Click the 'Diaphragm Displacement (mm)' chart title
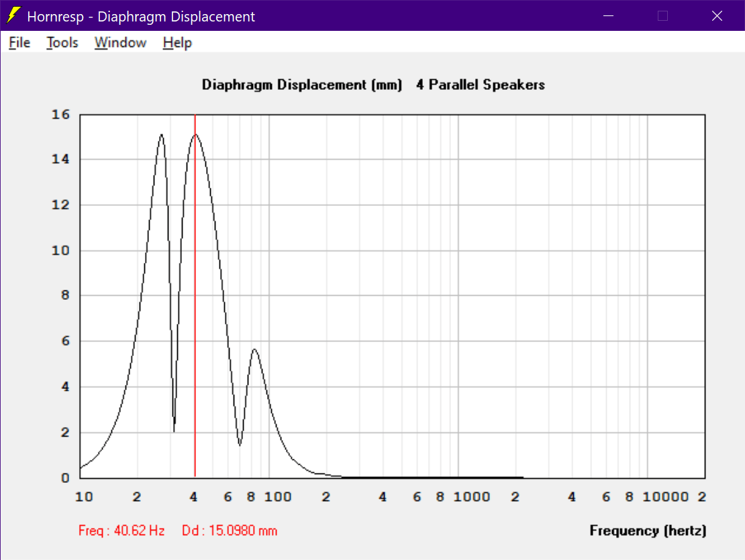Image resolution: width=745 pixels, height=560 pixels. tap(302, 85)
